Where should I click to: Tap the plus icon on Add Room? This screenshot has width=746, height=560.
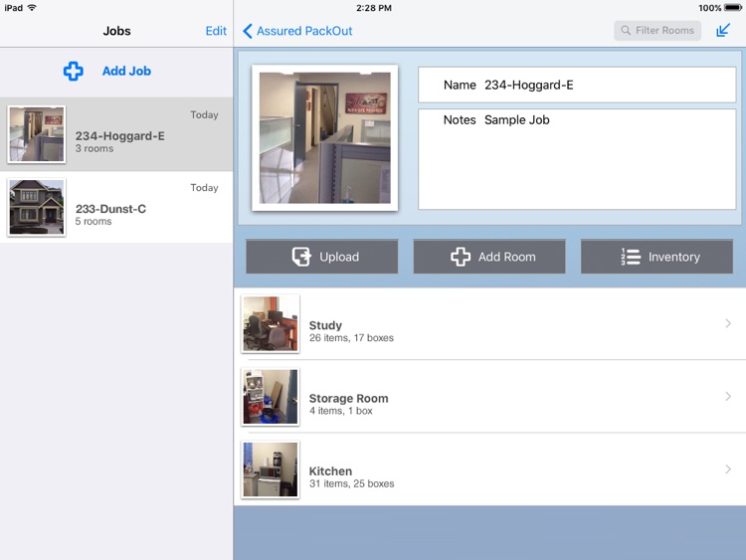pos(461,257)
